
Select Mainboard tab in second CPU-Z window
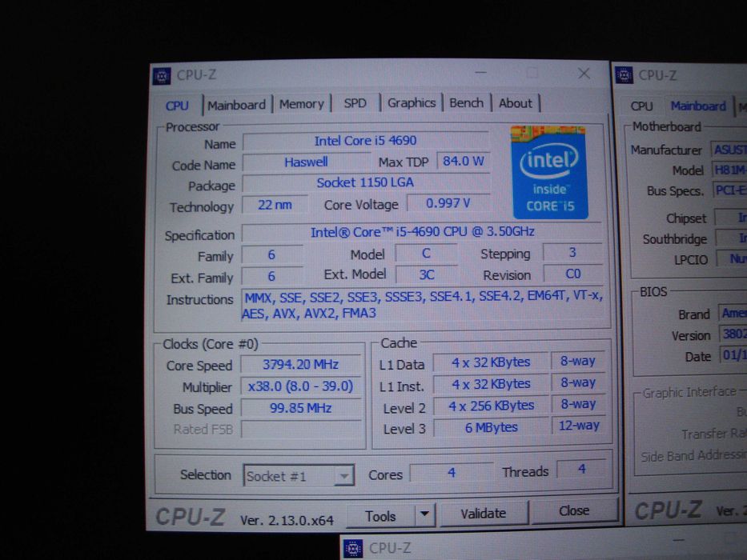[x=698, y=106]
